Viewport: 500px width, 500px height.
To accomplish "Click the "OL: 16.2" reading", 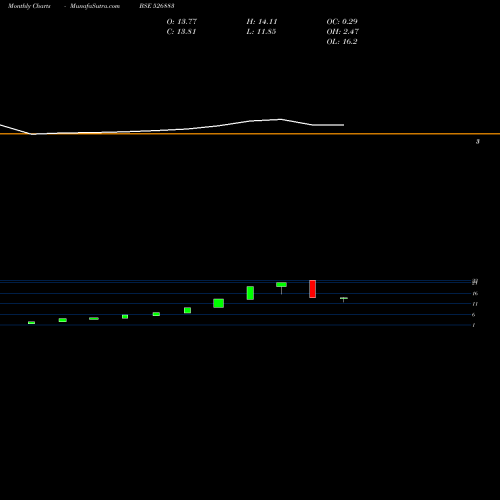I will pyautogui.click(x=342, y=42).
